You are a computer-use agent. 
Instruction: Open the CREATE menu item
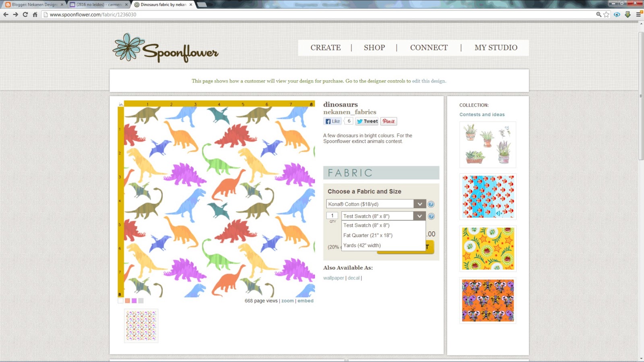click(x=325, y=47)
